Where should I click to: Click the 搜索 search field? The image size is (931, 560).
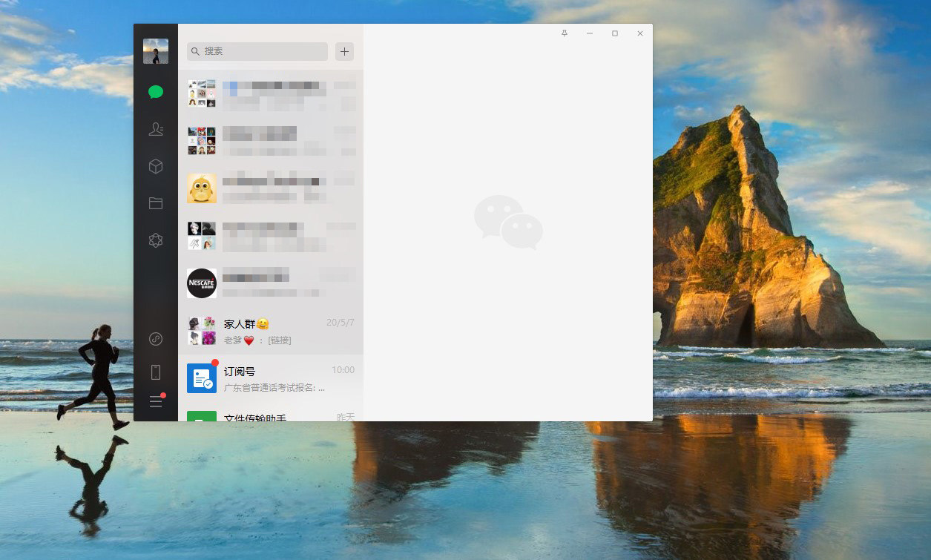(x=257, y=51)
